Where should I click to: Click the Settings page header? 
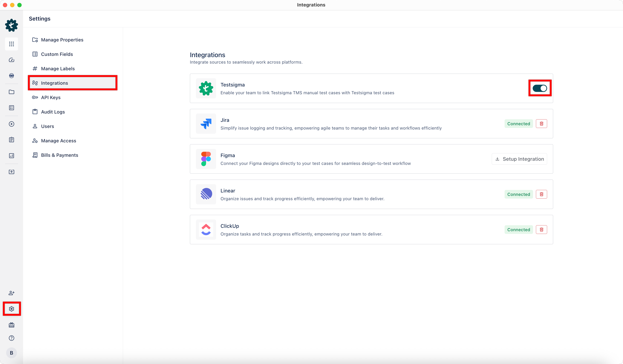(39, 19)
